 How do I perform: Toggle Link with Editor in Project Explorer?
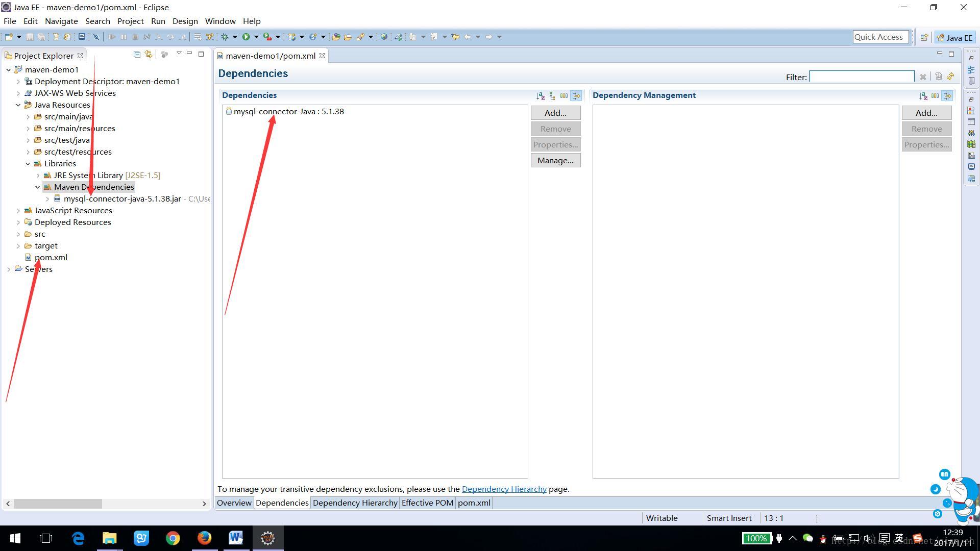point(149,55)
